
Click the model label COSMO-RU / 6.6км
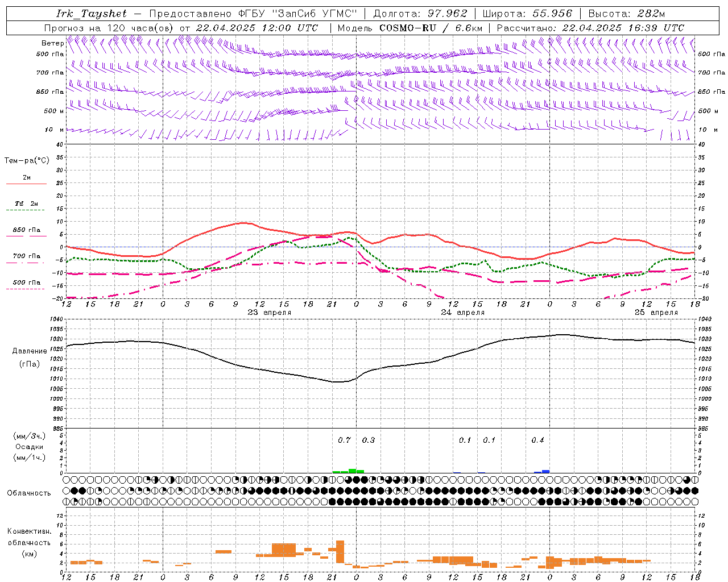coord(431,28)
